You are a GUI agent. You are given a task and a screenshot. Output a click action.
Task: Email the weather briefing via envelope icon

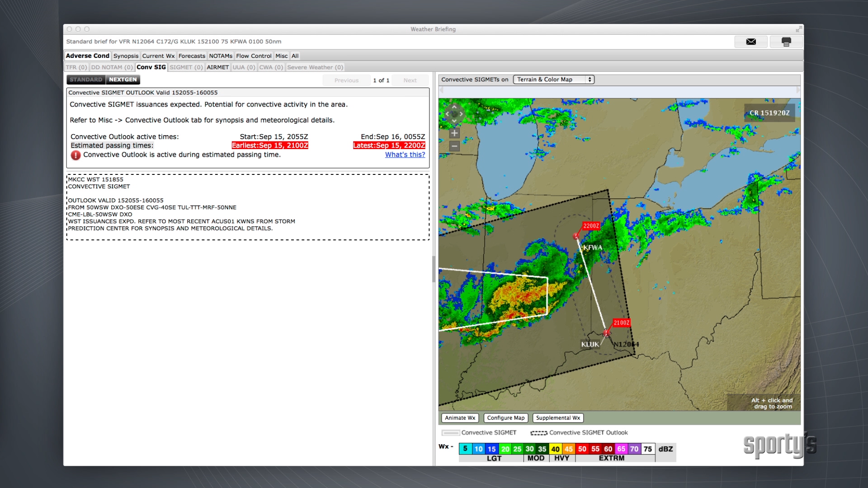(751, 42)
